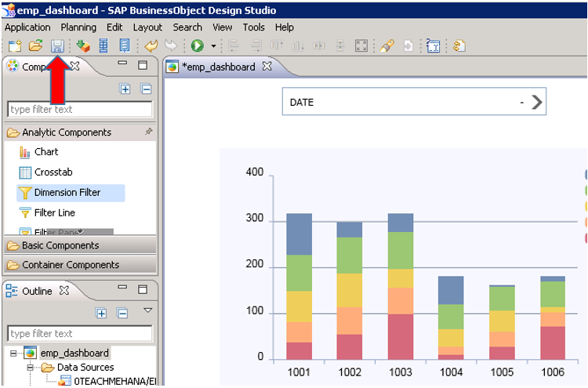Open the Outline view menu triangle

click(147, 310)
